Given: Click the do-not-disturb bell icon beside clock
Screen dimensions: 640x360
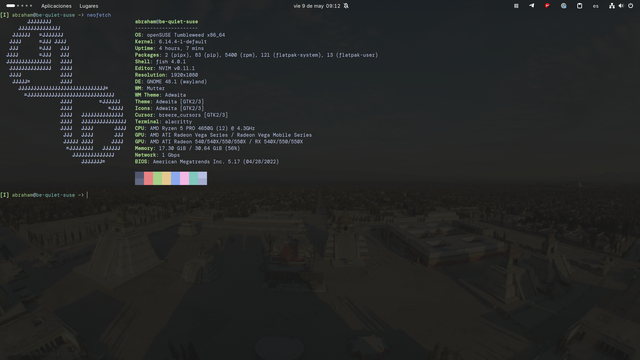Looking at the screenshot, I should [x=346, y=6].
